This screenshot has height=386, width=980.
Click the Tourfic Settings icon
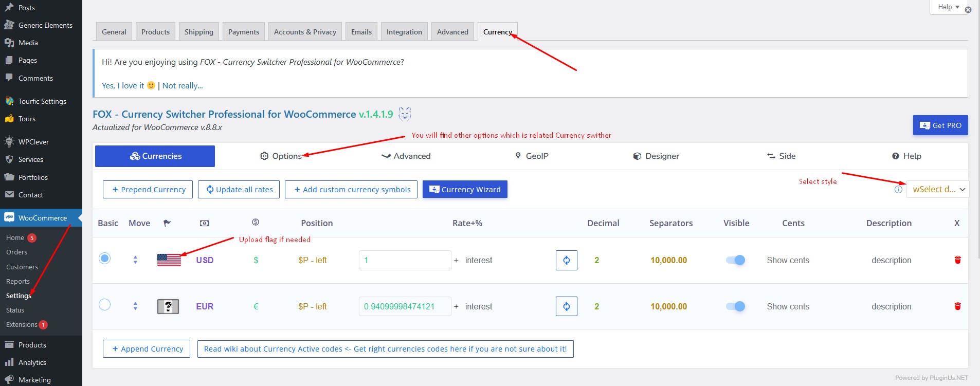click(x=9, y=101)
